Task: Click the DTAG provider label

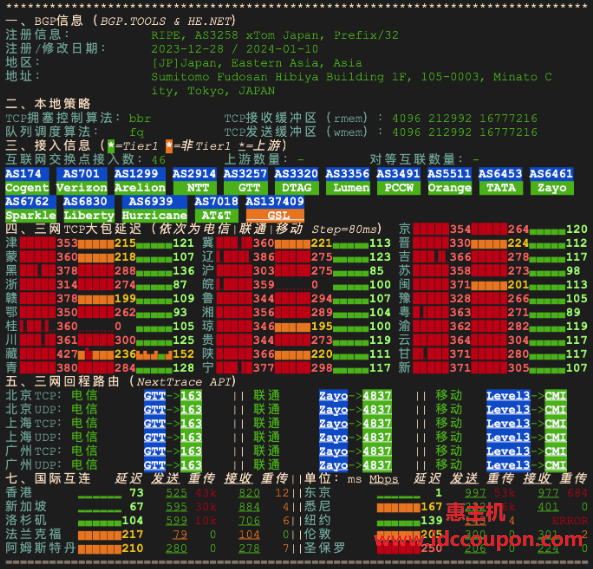Action: point(296,188)
